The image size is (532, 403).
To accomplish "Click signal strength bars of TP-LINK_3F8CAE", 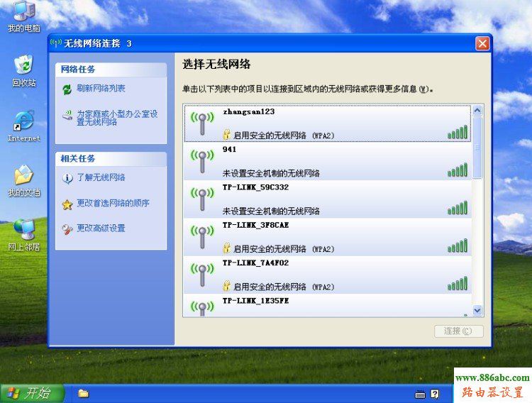I will point(458,245).
